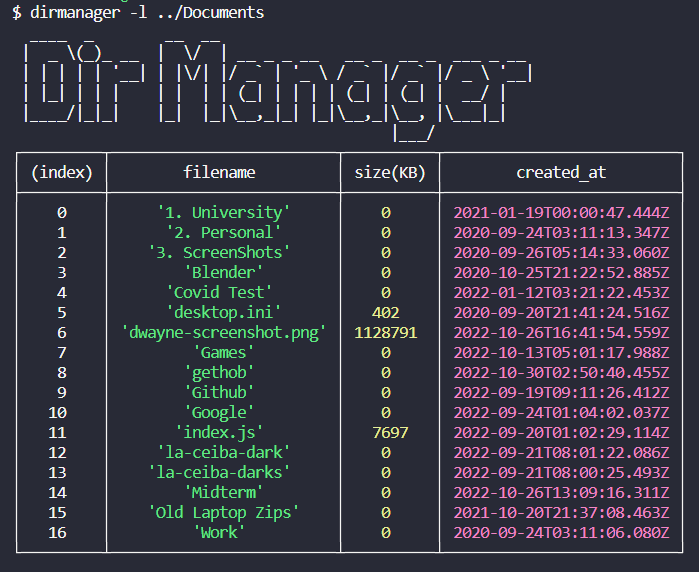
Task: Click timestamp 2020-09-20T21:41:24.516Z
Action: tap(561, 313)
